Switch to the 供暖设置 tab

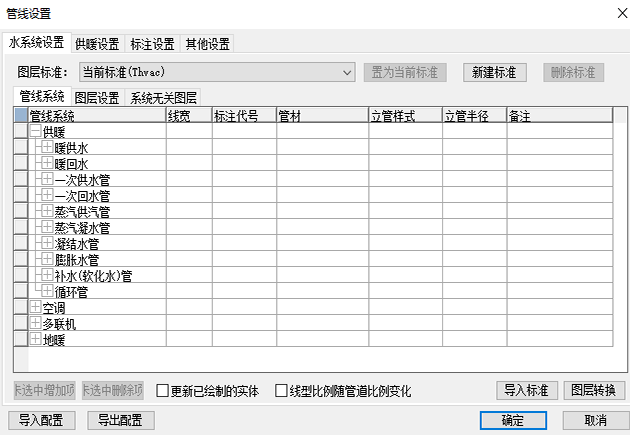click(x=96, y=44)
